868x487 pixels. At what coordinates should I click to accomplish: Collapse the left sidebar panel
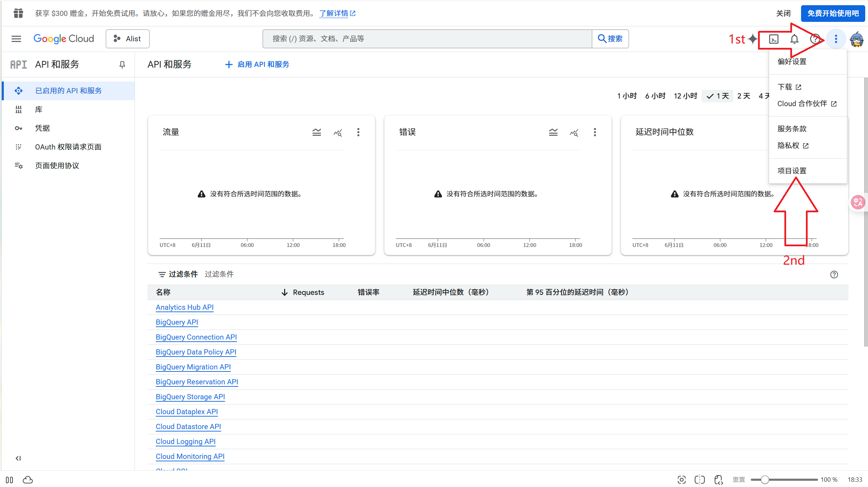(18, 458)
